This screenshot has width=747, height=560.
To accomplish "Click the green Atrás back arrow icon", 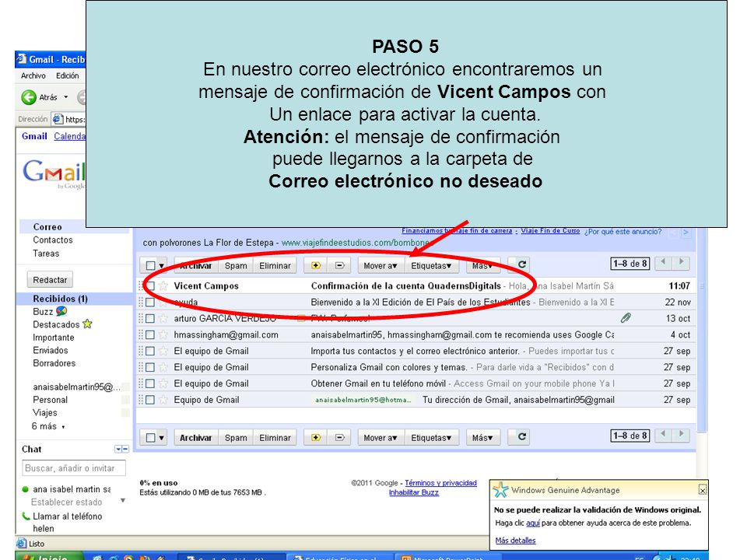I will pyautogui.click(x=29, y=97).
